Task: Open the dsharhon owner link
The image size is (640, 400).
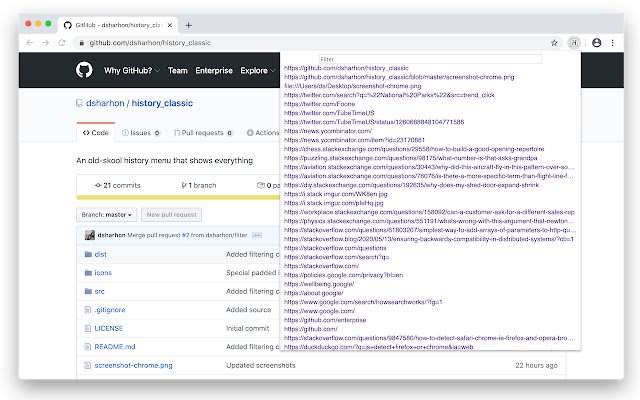Action: coord(105,103)
